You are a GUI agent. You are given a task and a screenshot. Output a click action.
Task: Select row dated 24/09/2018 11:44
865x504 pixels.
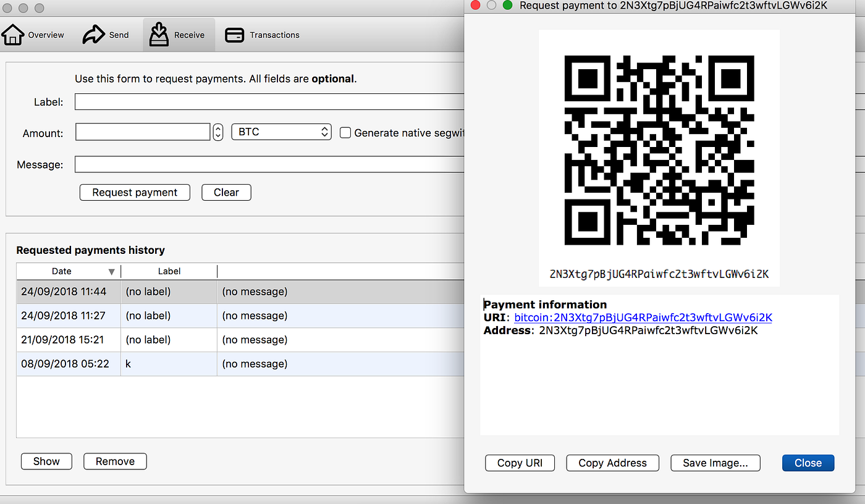pyautogui.click(x=240, y=292)
